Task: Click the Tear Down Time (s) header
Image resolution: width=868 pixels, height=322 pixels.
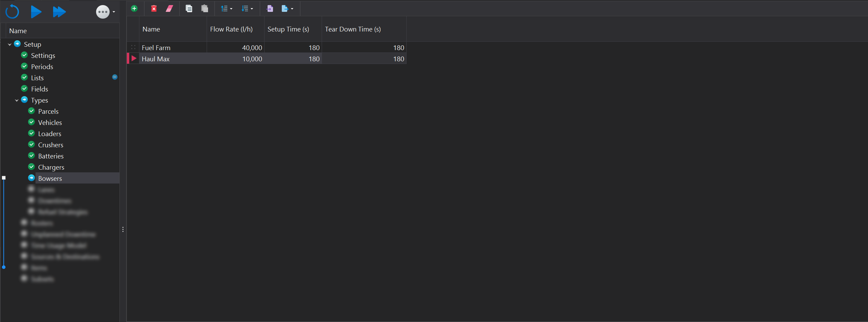Action: 352,29
